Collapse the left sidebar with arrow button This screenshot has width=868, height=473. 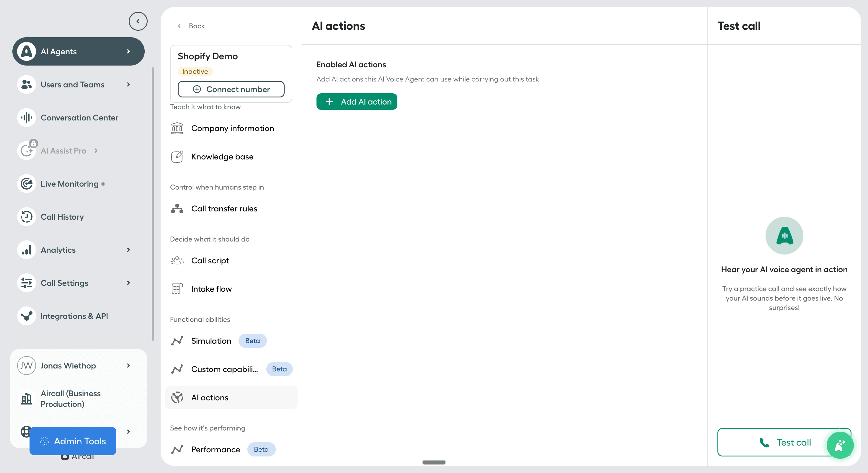[138, 21]
